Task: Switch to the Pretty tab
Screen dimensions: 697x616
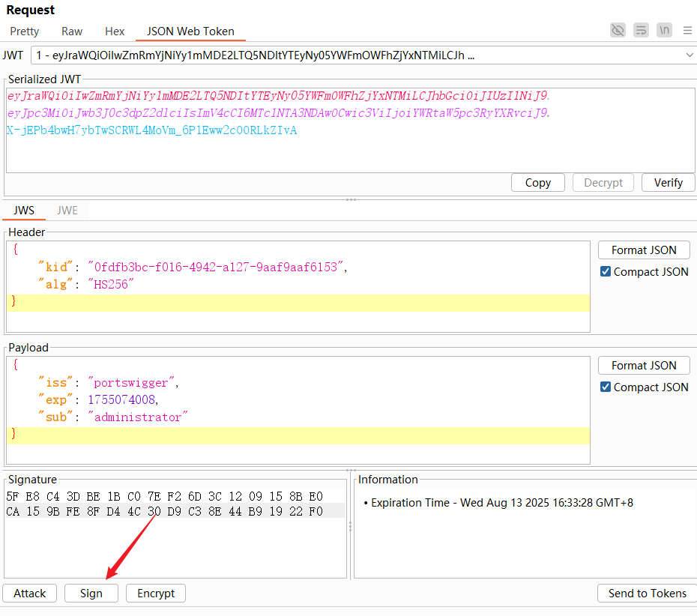Action: coord(25,31)
